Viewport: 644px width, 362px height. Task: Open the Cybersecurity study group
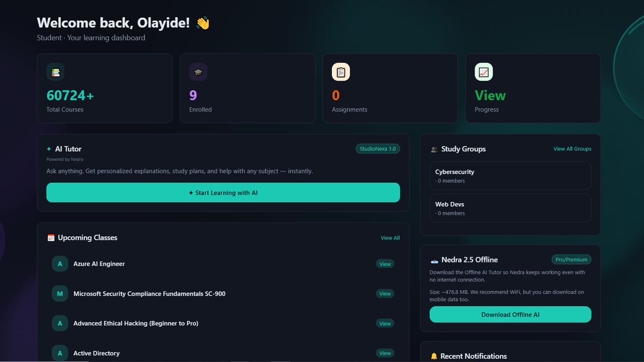click(x=510, y=175)
